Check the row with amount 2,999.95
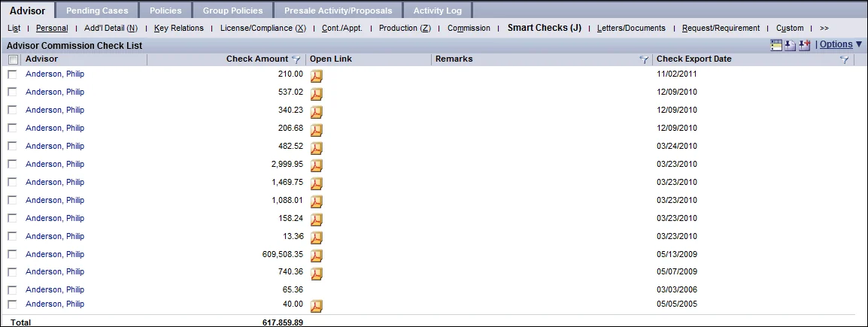The image size is (868, 327). (13, 164)
